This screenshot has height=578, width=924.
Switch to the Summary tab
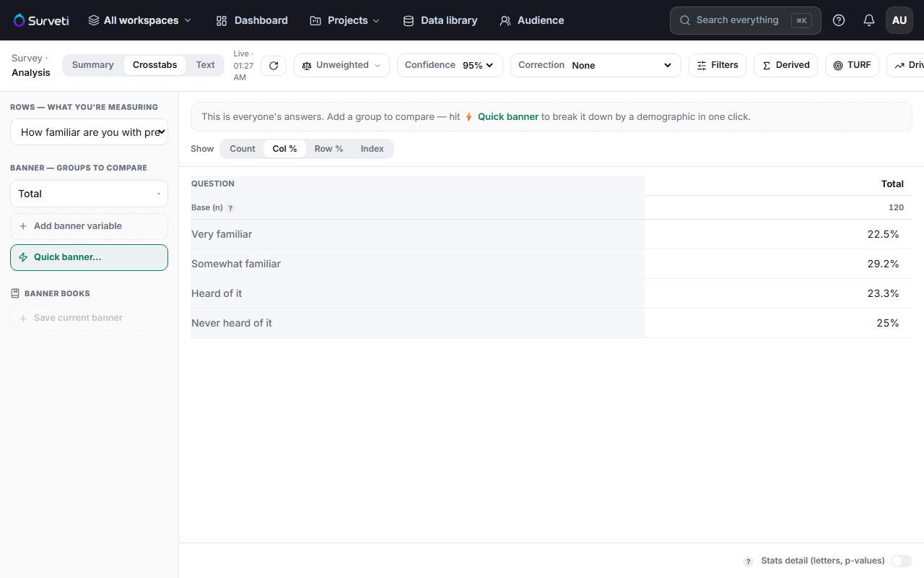tap(93, 65)
